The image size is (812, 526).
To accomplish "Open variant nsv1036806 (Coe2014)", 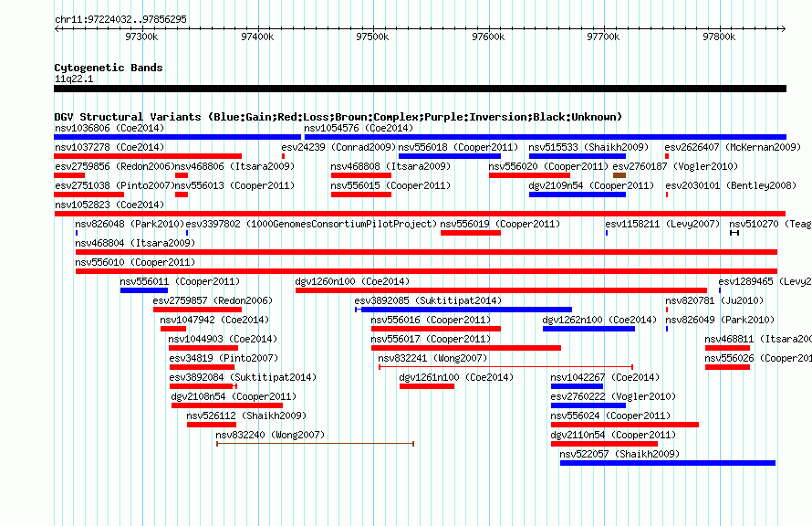I will point(177,137).
